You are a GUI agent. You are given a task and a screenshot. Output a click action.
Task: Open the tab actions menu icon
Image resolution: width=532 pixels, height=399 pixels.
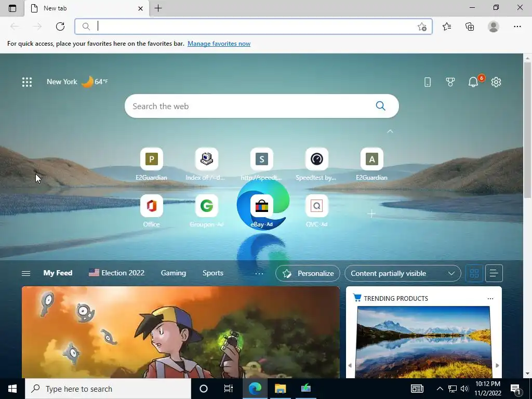click(x=12, y=8)
